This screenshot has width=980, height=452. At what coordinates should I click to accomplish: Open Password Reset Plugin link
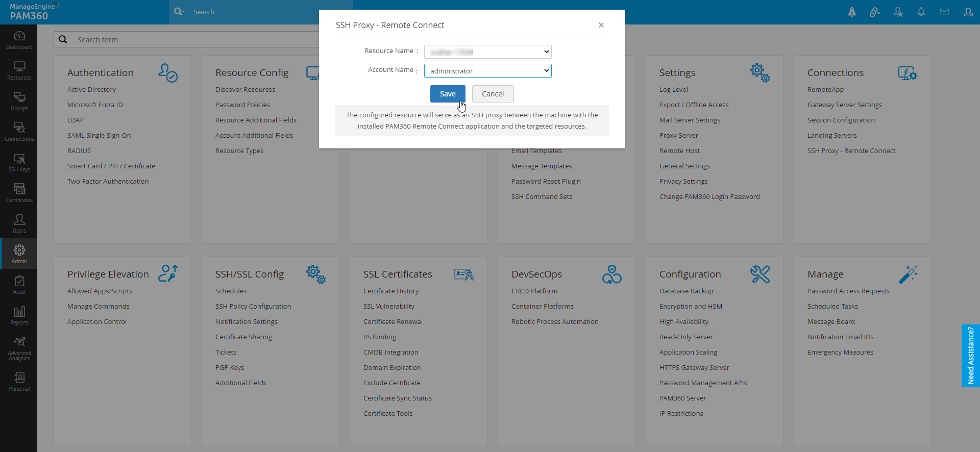(x=546, y=181)
